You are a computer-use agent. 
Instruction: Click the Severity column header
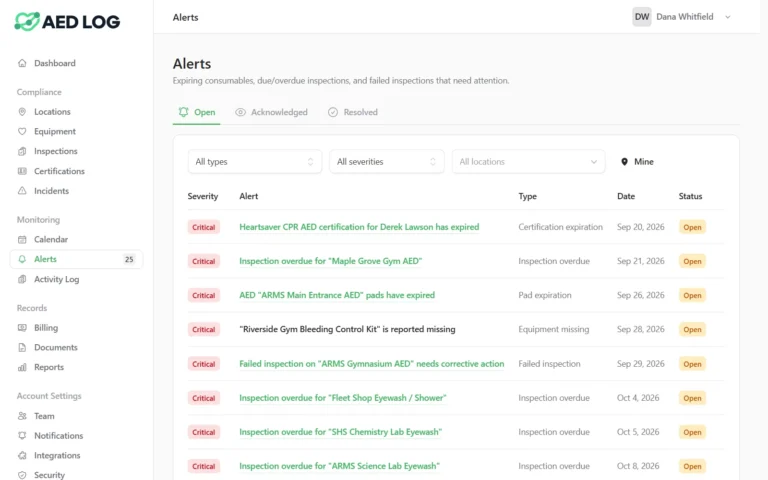[203, 196]
